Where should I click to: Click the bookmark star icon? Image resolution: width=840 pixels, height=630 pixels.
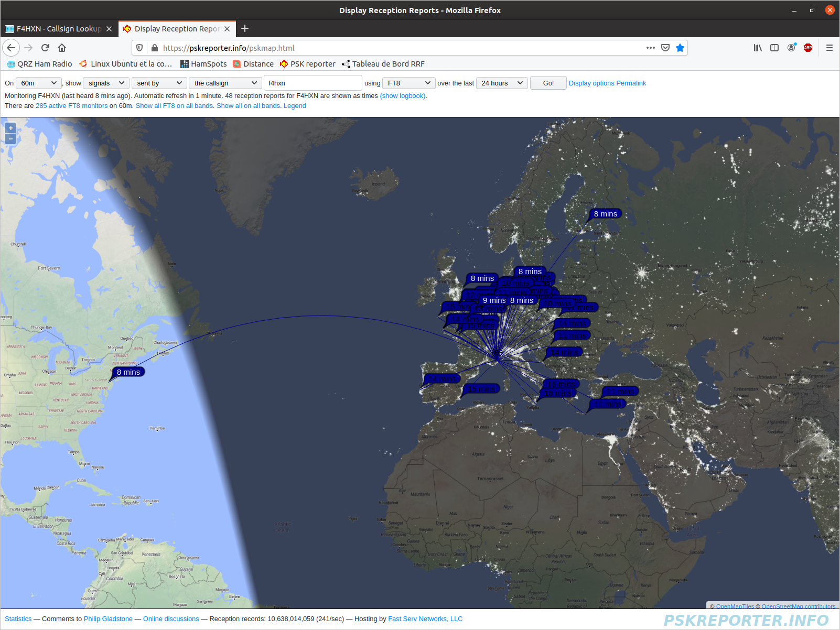point(680,48)
